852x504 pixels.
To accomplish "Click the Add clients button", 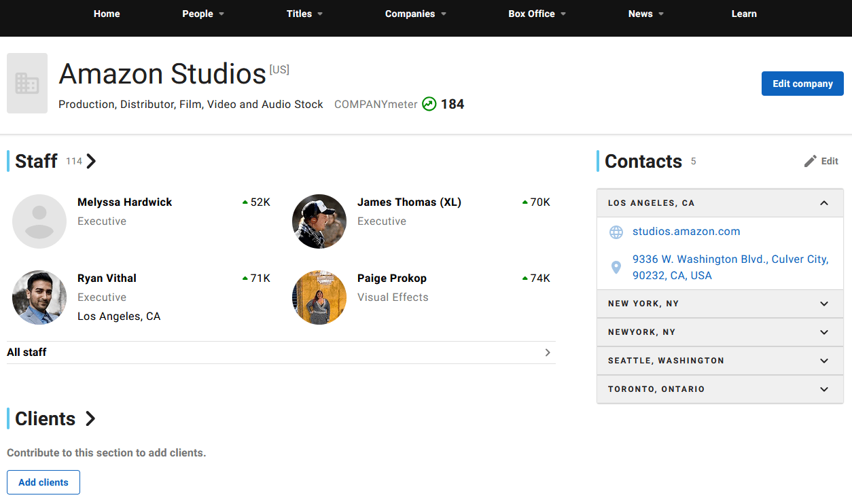I will tap(43, 482).
